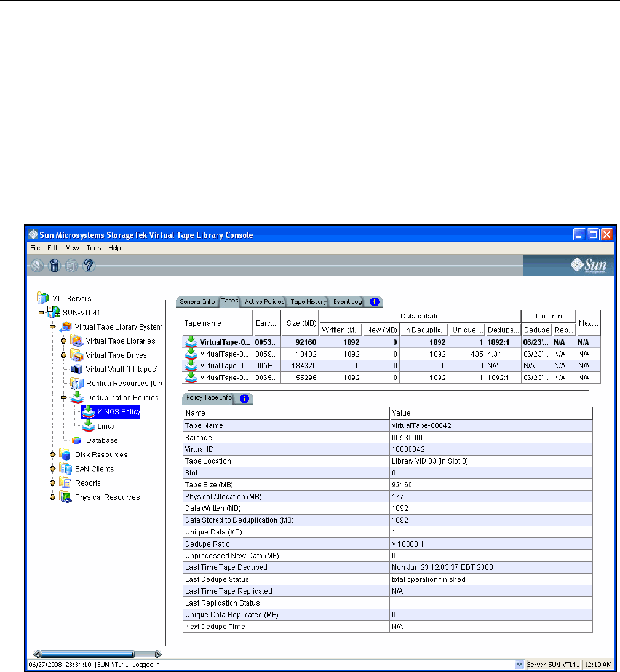Screen dimensions: 620x672
Task: Click the grayed cube toolbar icon
Action: (x=71, y=266)
